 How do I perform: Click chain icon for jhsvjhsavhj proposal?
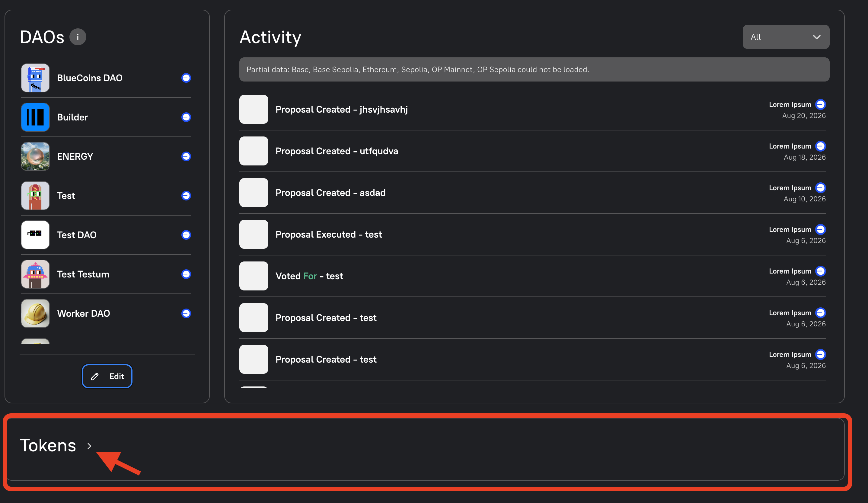click(821, 104)
